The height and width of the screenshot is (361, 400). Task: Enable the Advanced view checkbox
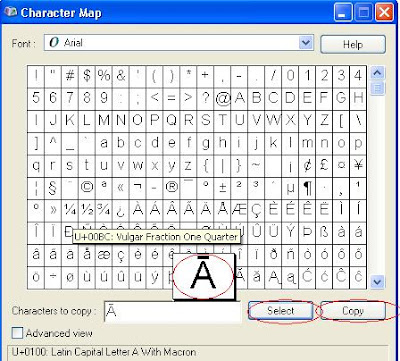[17, 333]
